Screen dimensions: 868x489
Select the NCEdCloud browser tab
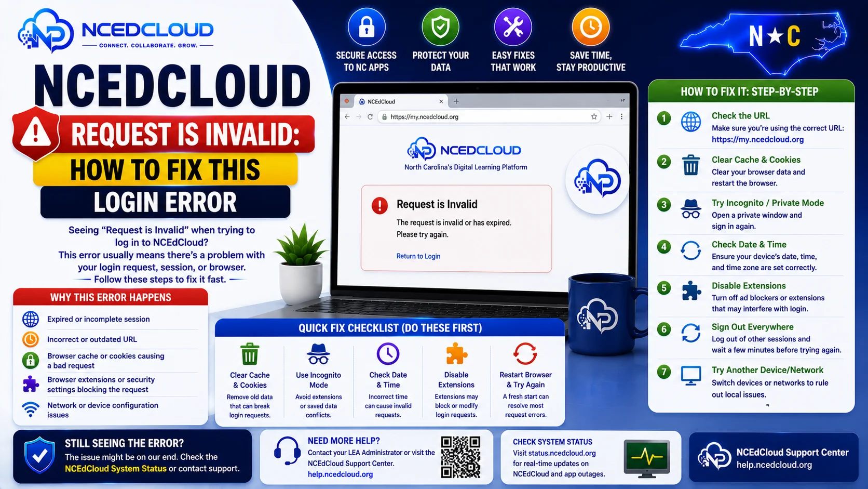400,101
